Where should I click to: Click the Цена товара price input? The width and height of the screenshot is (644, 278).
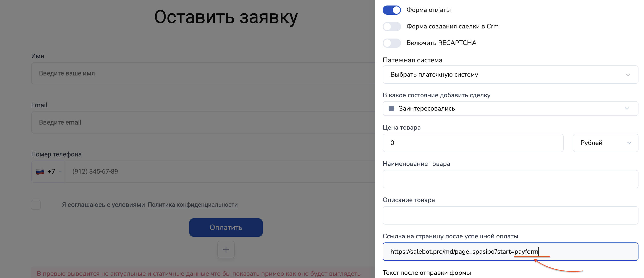pyautogui.click(x=472, y=143)
